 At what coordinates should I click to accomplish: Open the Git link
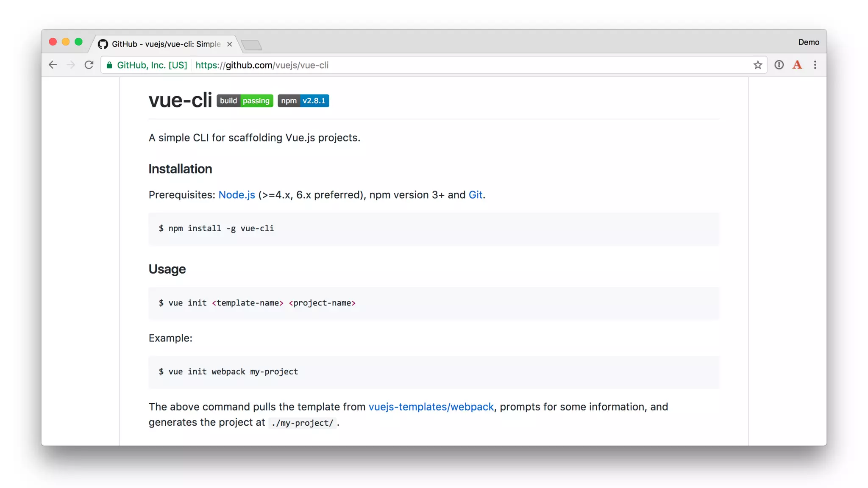click(475, 195)
